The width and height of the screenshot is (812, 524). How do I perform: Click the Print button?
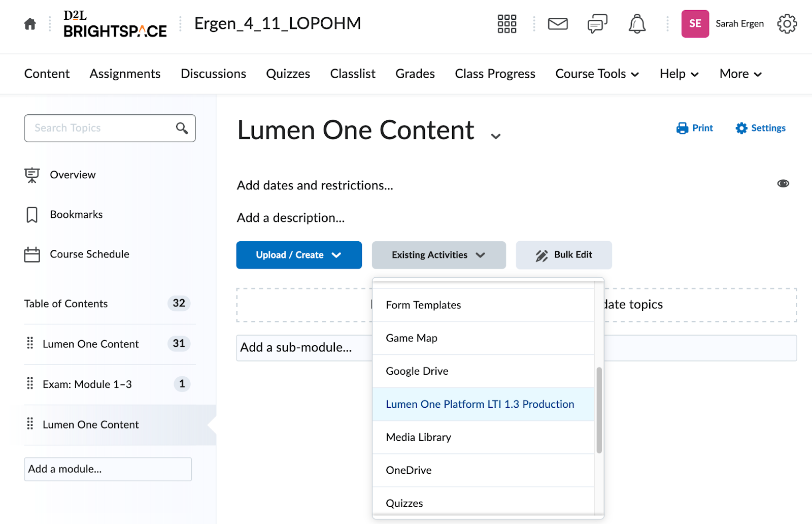694,128
